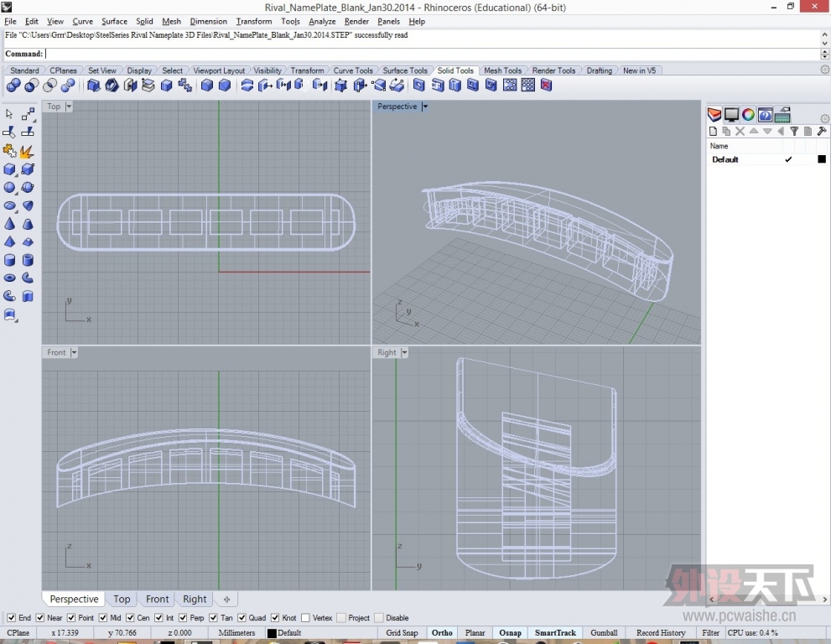Click the Tube tool in sidebar

(x=28, y=260)
